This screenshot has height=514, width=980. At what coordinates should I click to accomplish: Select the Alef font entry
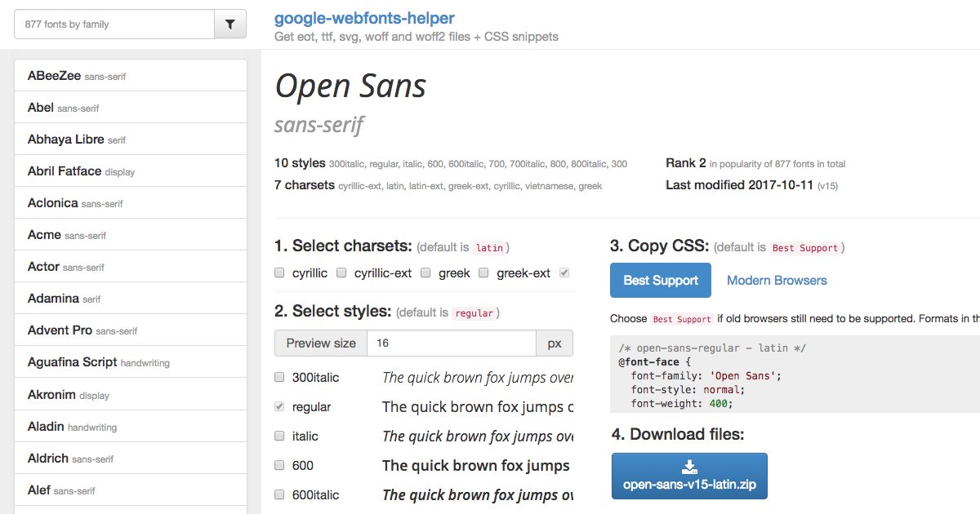131,490
